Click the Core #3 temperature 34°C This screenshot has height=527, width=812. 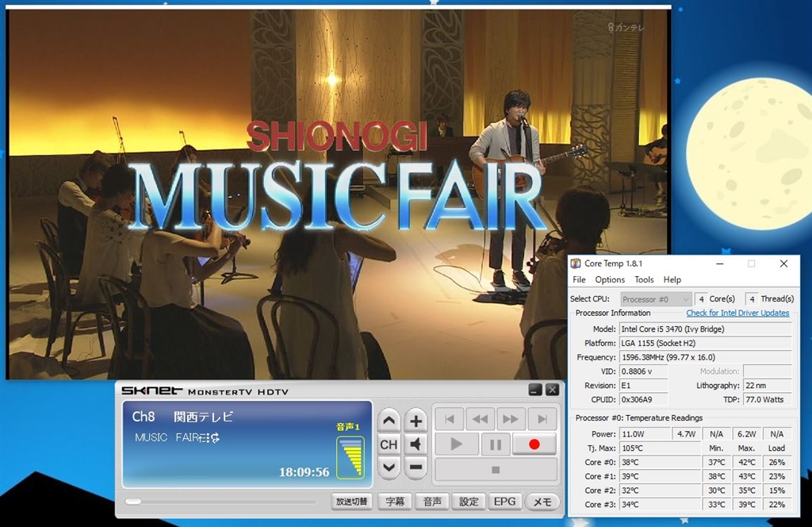pyautogui.click(x=660, y=504)
